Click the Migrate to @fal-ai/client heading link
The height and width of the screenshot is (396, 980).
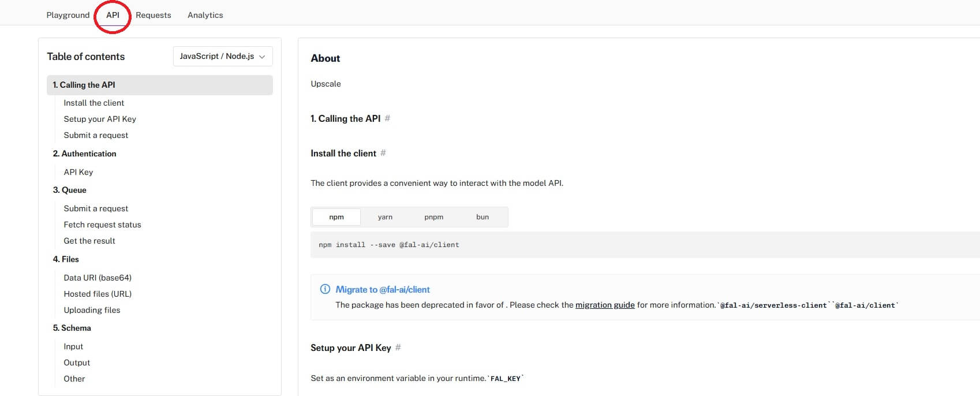(x=382, y=289)
